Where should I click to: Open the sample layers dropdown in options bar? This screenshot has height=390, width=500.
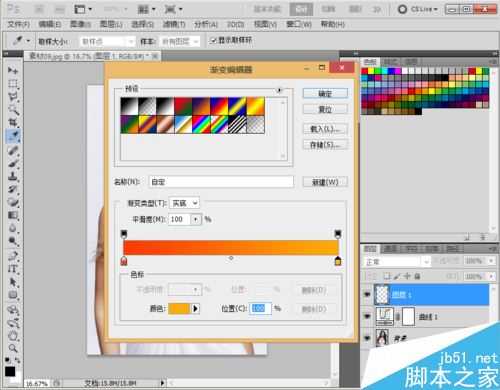click(180, 42)
